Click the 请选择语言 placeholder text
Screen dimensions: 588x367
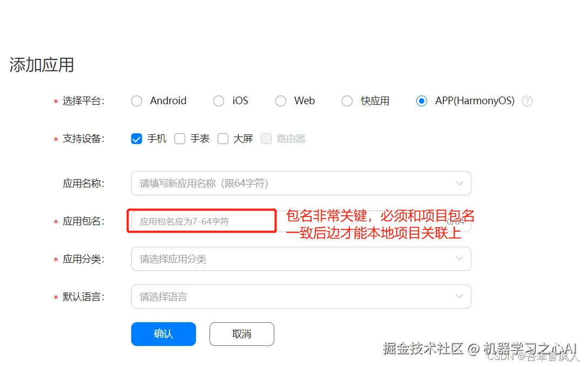[x=163, y=297]
